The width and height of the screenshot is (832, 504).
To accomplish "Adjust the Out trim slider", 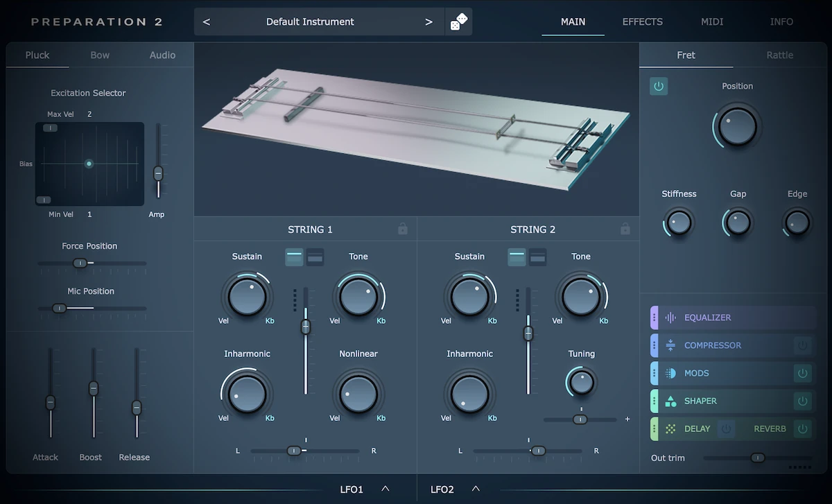I will tap(757, 458).
